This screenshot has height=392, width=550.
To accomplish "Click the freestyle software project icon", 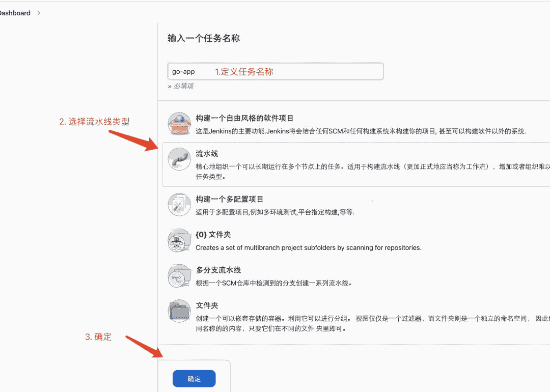I will point(179,124).
